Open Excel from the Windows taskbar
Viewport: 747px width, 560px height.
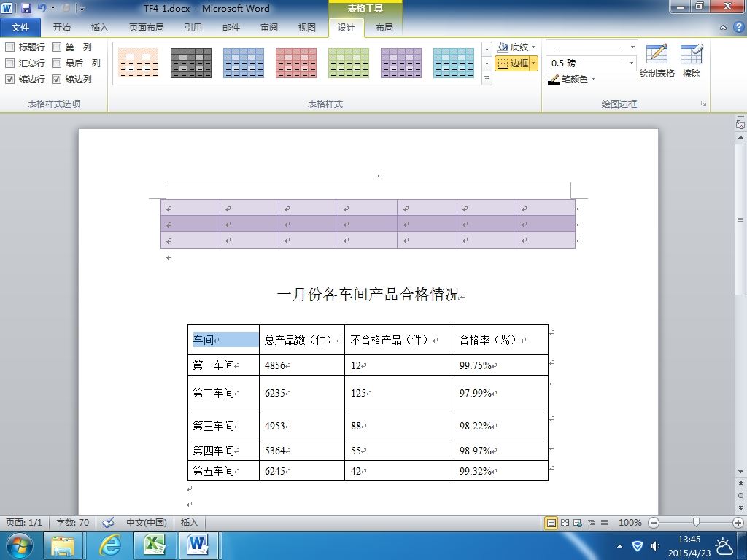(154, 545)
